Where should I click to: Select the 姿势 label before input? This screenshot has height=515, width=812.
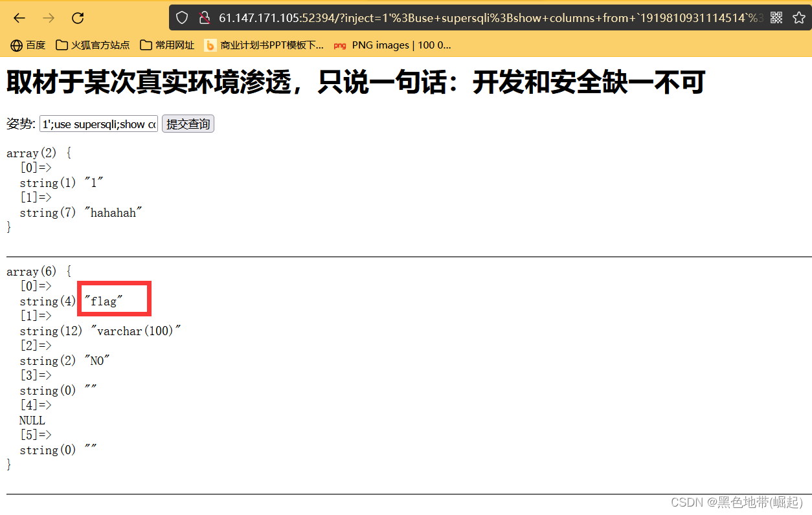click(x=21, y=124)
